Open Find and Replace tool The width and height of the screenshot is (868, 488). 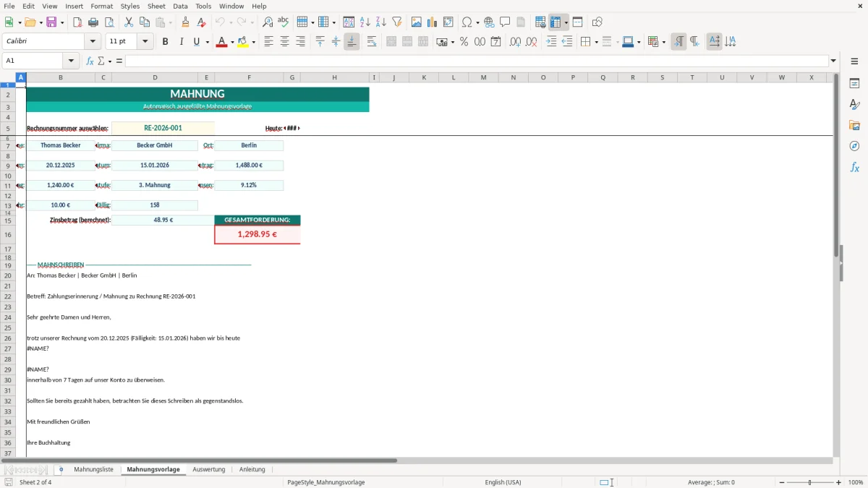pos(268,22)
